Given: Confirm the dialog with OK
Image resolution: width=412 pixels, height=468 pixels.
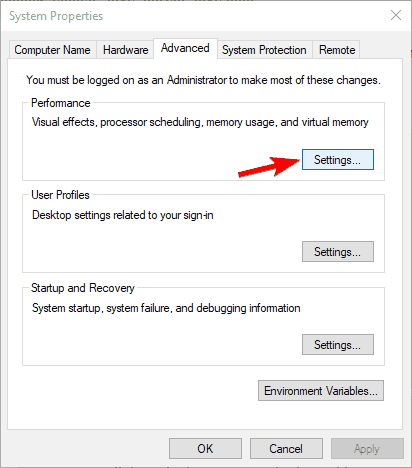Looking at the screenshot, I should click(205, 449).
